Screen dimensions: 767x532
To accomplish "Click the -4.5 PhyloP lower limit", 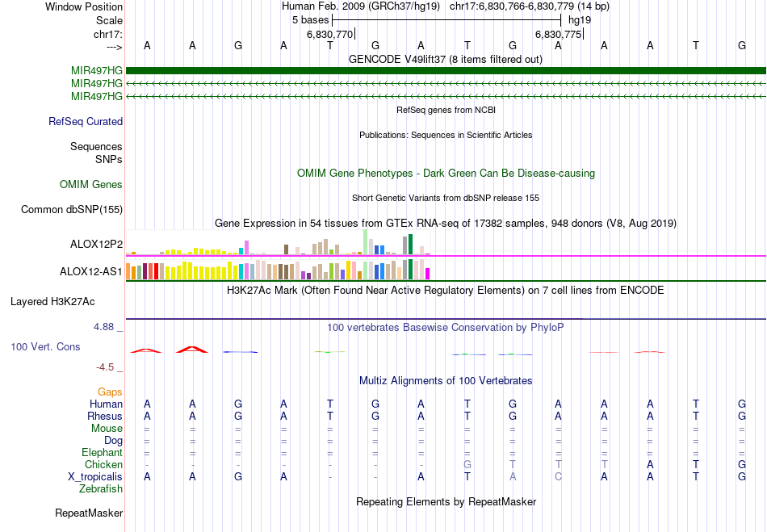I will pyautogui.click(x=105, y=367).
